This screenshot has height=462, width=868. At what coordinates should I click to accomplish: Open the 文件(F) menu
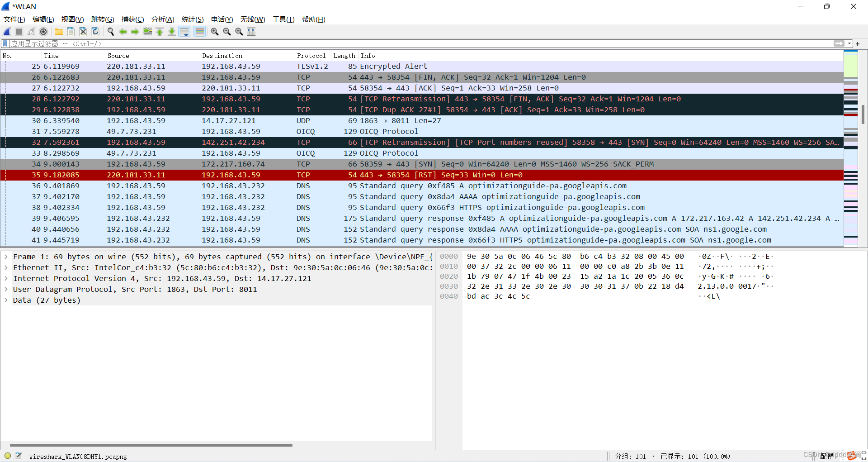14,19
